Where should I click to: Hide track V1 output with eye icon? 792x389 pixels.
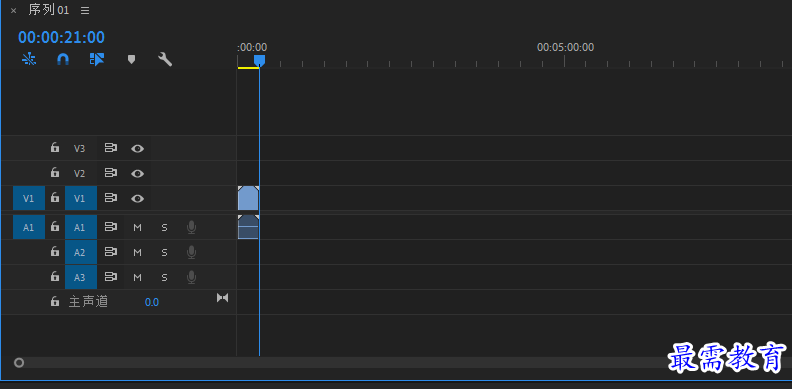pyautogui.click(x=137, y=199)
